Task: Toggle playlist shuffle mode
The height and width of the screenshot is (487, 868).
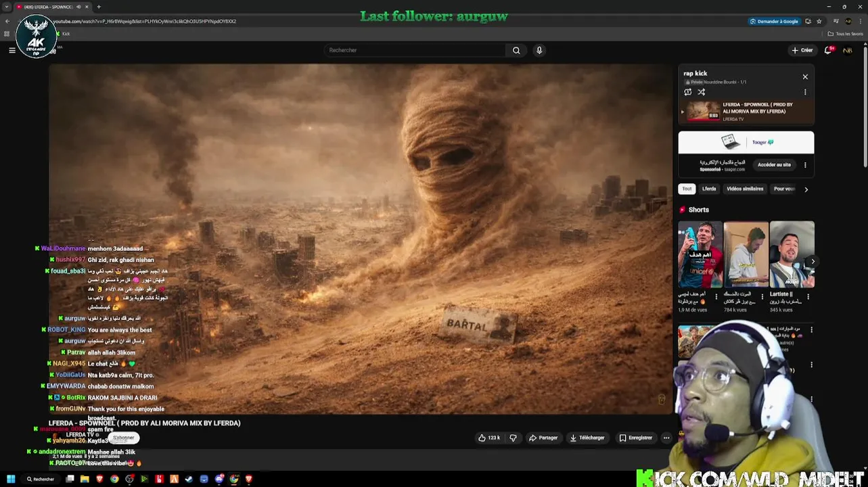Action: [x=702, y=92]
